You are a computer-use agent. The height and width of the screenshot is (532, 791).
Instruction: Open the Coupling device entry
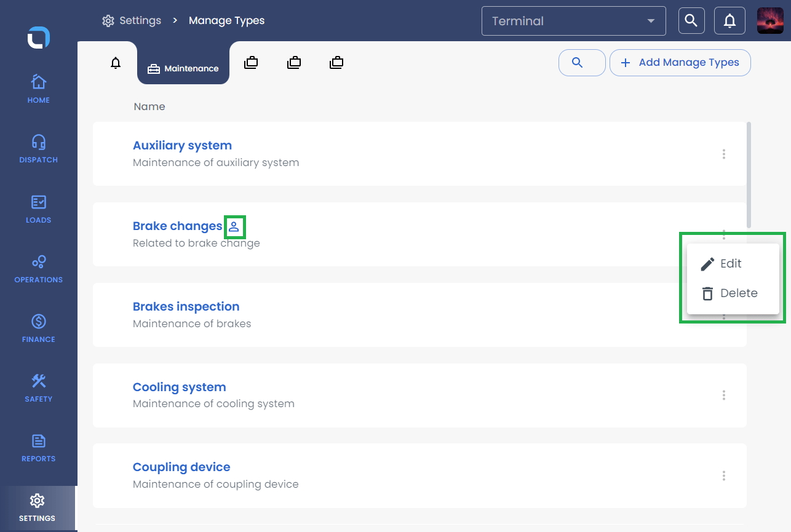tap(181, 467)
